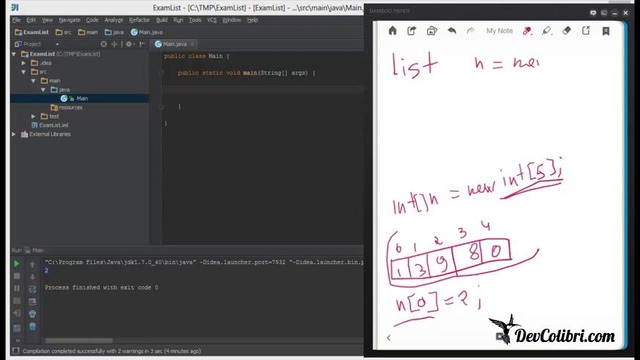
Task: Select the pink pen tool
Action: pyautogui.click(x=527, y=31)
